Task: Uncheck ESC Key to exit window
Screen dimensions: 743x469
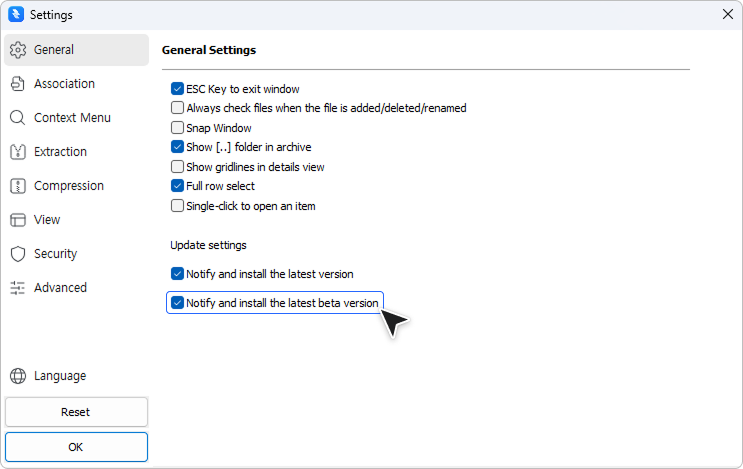Action: [178, 89]
